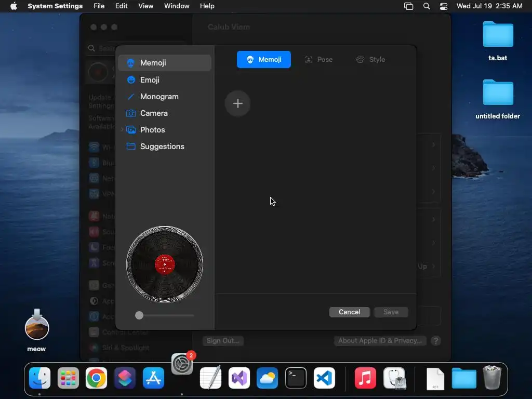Add a new Memoji with plus button

[x=238, y=103]
